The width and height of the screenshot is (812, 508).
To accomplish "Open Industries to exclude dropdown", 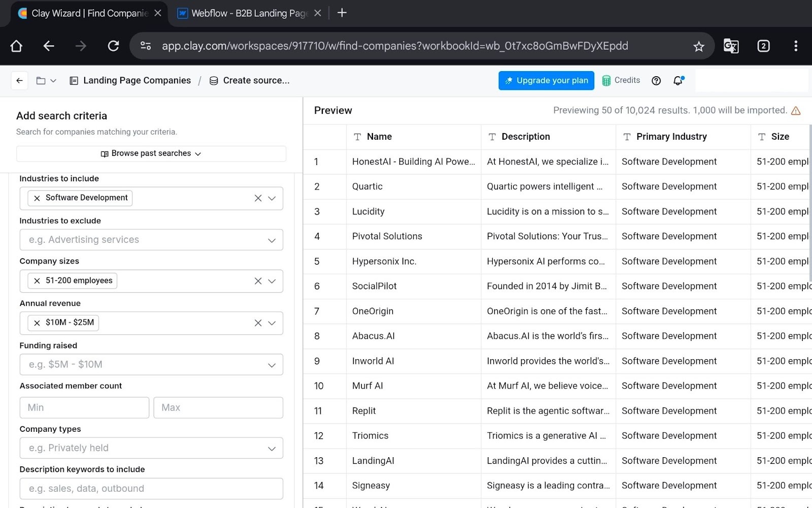I will click(151, 240).
